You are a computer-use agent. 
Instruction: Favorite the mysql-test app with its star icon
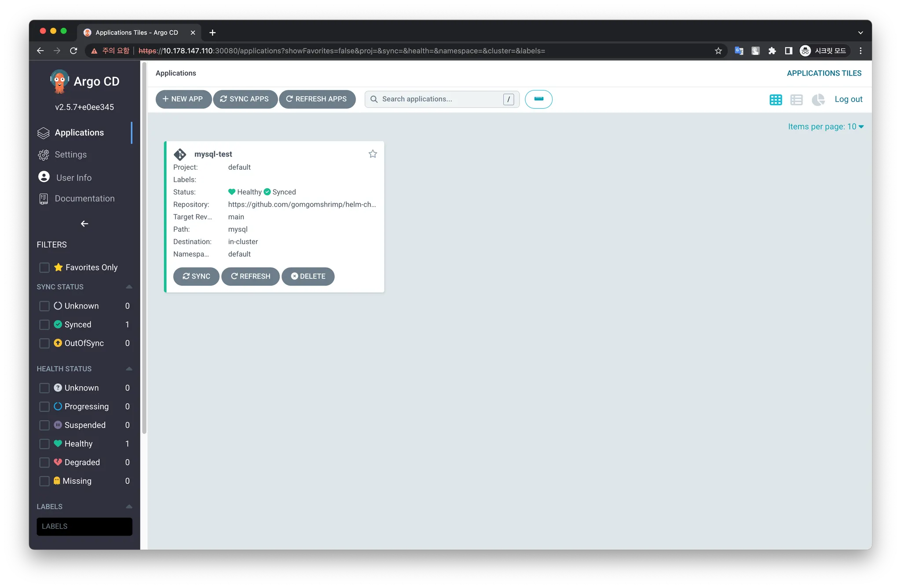[373, 154]
